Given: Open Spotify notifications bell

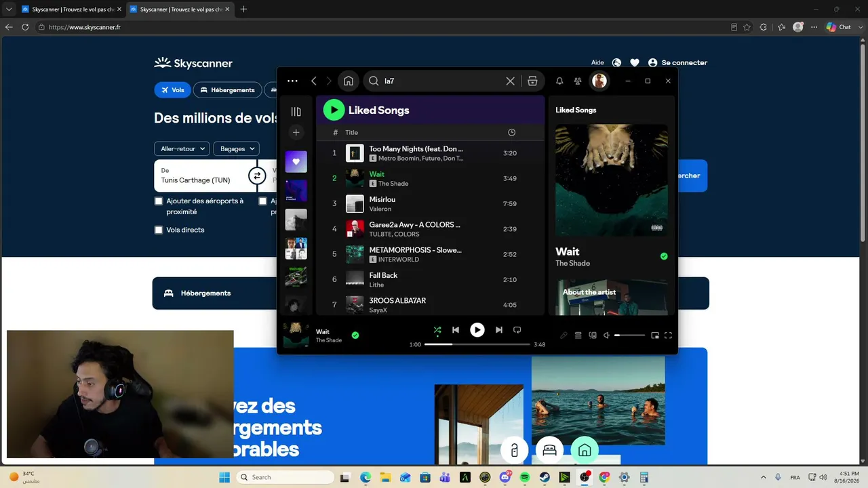Looking at the screenshot, I should pyautogui.click(x=559, y=81).
